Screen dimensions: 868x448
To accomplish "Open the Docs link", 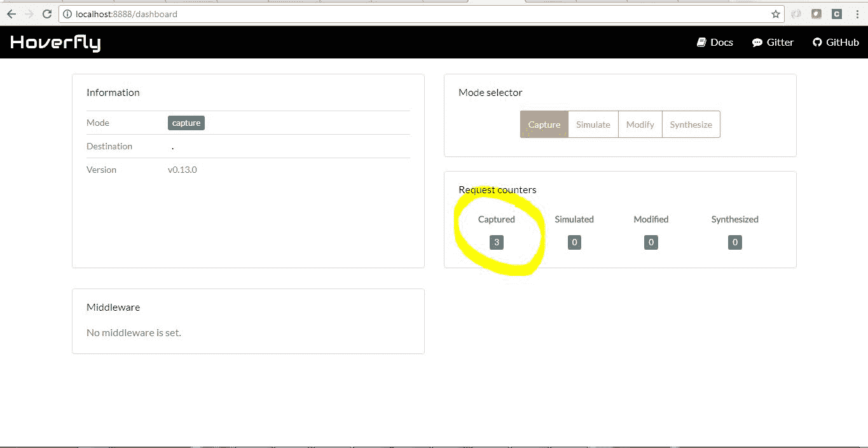I will click(715, 43).
